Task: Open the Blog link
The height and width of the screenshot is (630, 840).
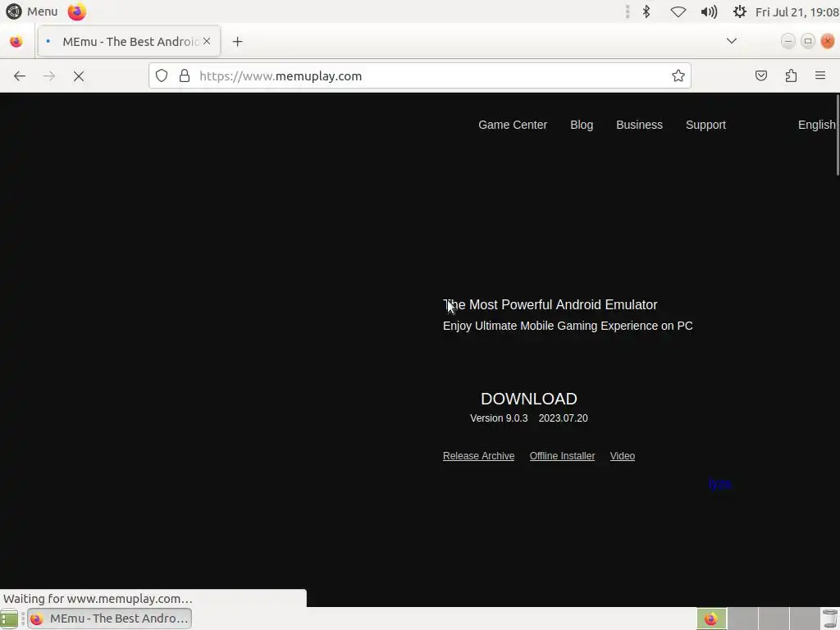Action: tap(582, 125)
